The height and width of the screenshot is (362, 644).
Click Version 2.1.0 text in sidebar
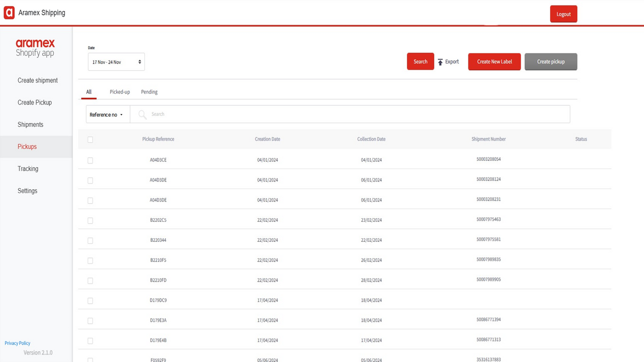click(38, 353)
